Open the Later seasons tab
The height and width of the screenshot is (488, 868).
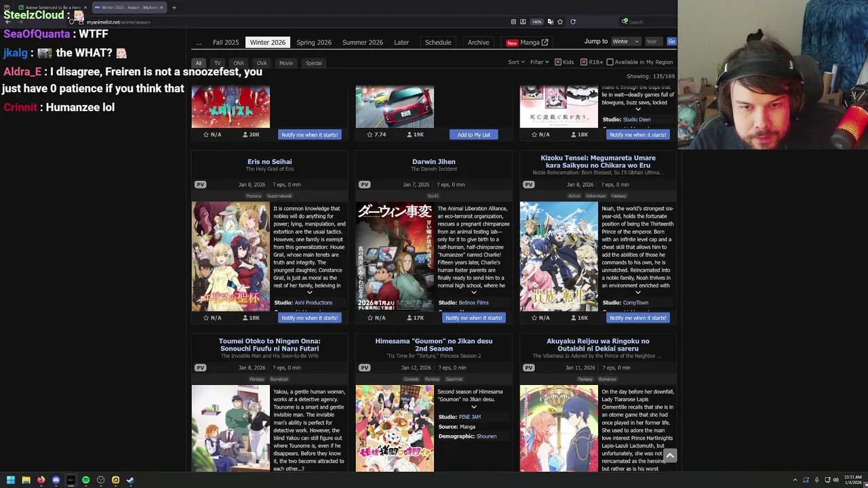(401, 42)
